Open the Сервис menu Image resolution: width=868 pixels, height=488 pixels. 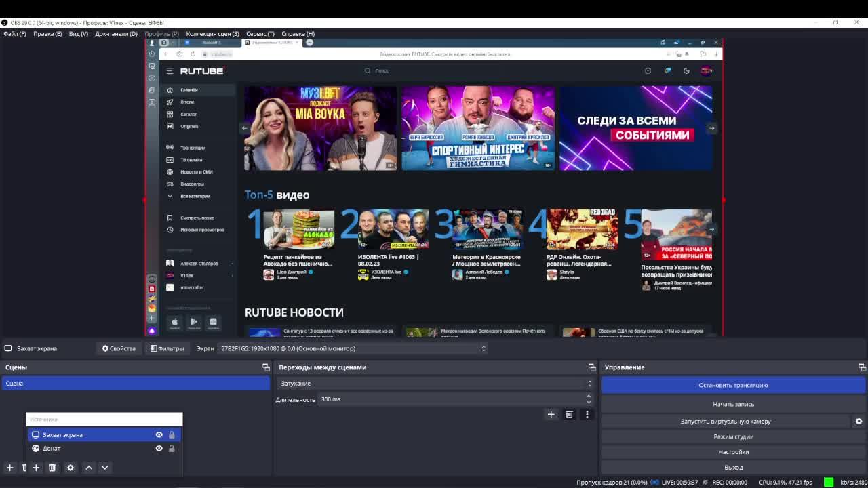click(260, 33)
